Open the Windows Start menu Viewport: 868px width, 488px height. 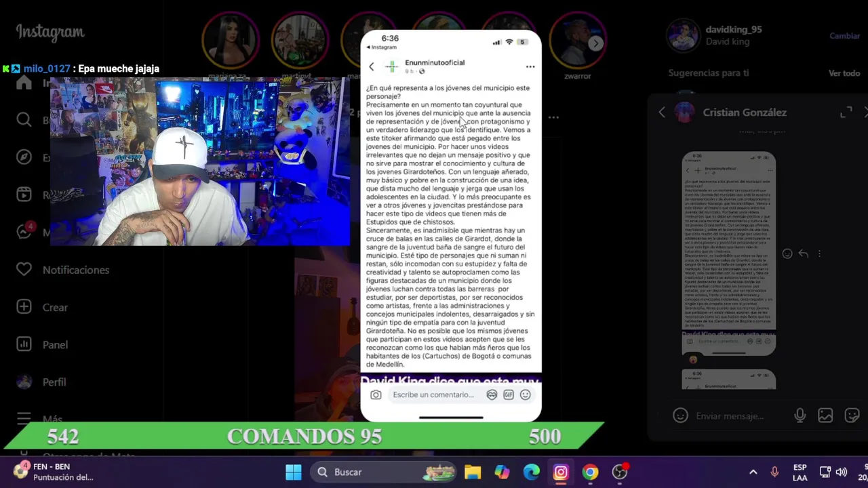point(294,472)
